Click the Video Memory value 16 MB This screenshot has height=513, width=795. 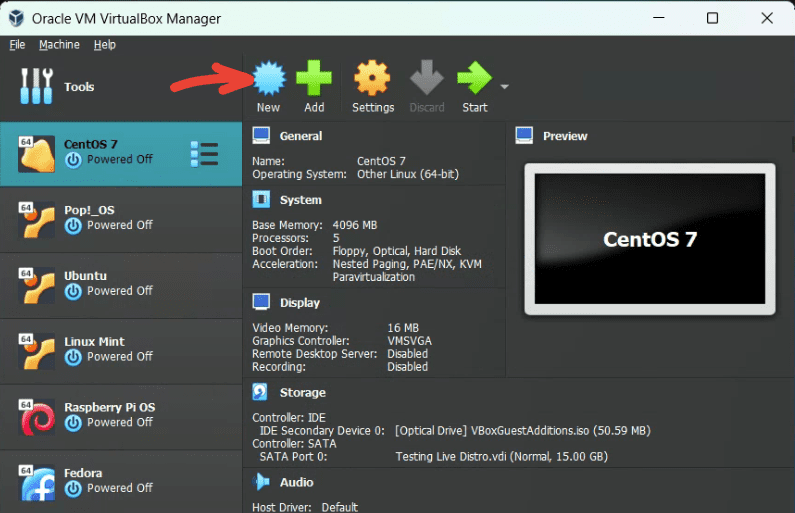click(x=403, y=328)
